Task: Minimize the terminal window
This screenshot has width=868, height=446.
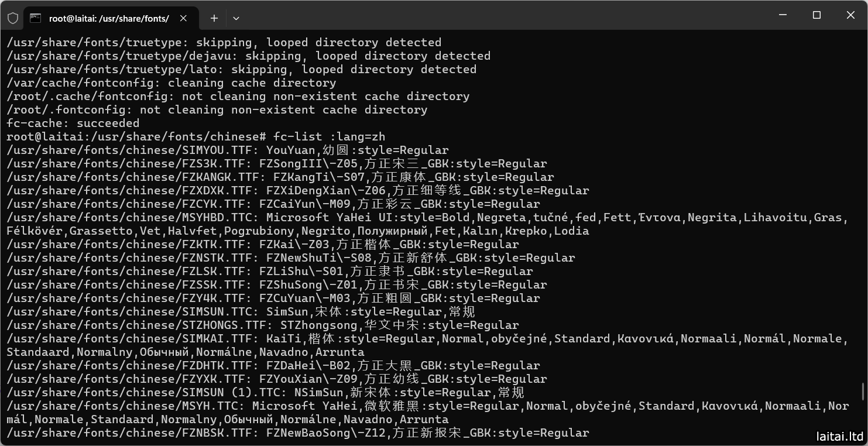Action: point(783,15)
